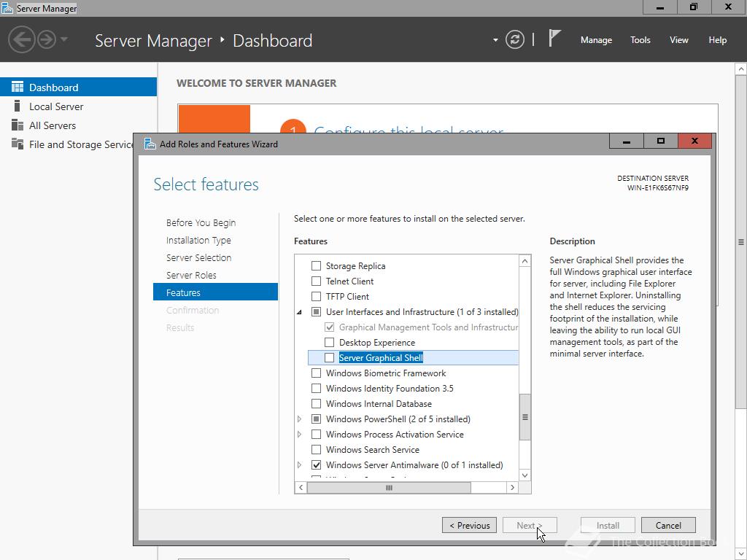The height and width of the screenshot is (560, 747).
Task: Click the refresh icon in Server Manager header
Action: (x=514, y=39)
